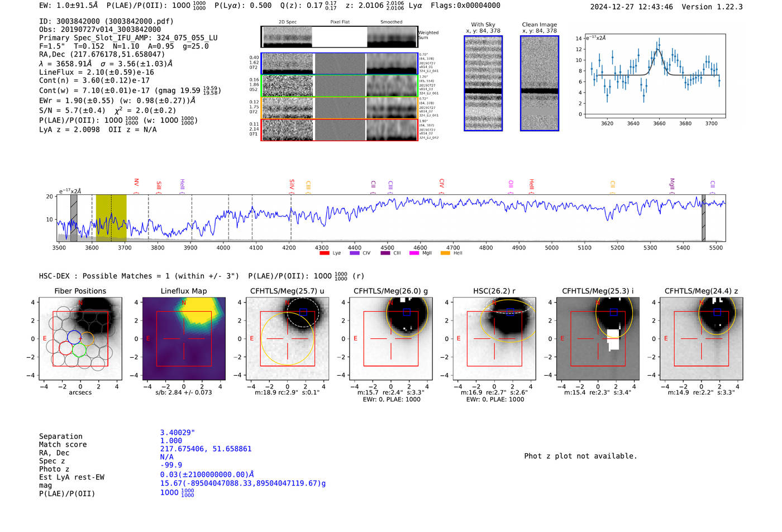Screen dimensions: 782x532
Task: Open the Fiber Positions panel image
Action: click(x=80, y=338)
